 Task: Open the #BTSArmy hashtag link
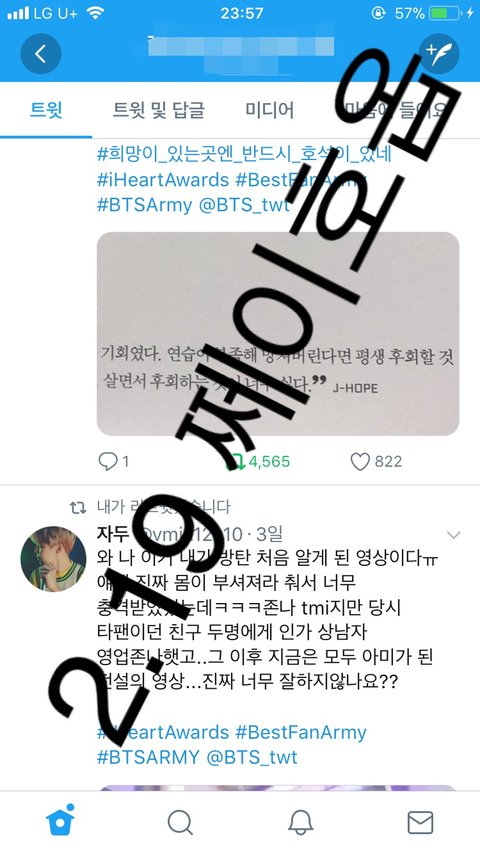pos(144,205)
